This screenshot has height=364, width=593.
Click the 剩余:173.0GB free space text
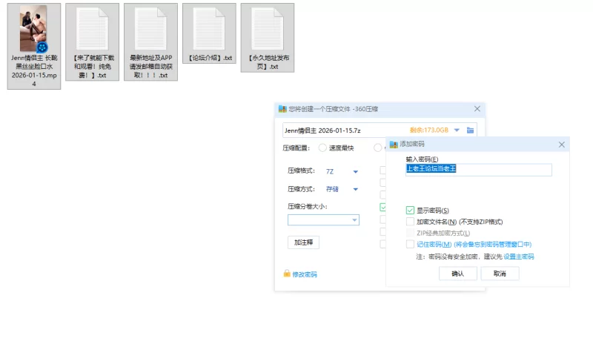click(429, 130)
